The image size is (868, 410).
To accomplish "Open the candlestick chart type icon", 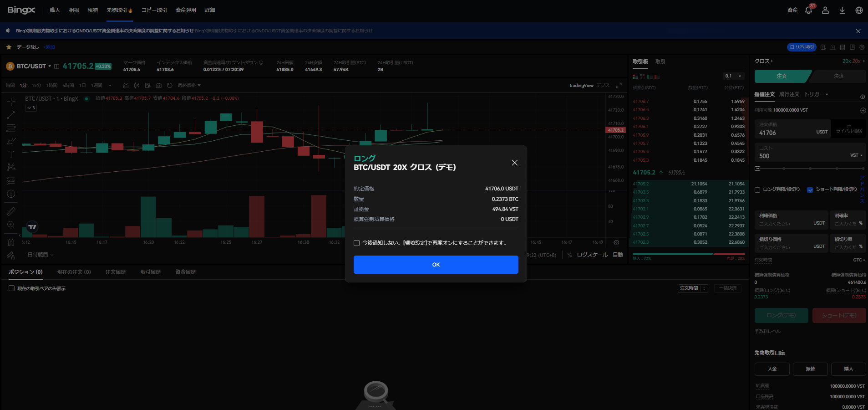I will 137,86.
